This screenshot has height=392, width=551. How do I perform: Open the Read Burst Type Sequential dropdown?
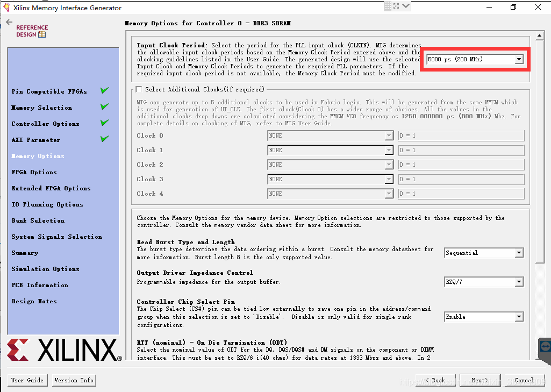pos(484,253)
